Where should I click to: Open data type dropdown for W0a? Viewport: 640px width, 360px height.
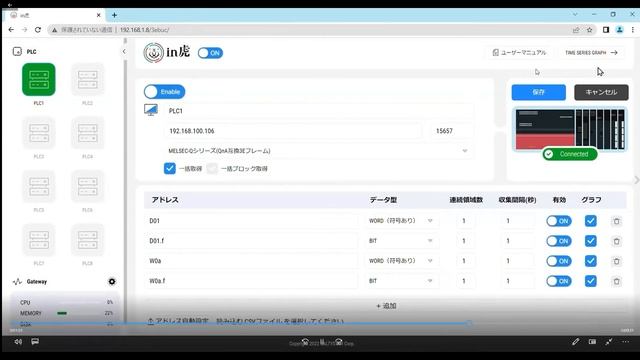tap(402, 261)
